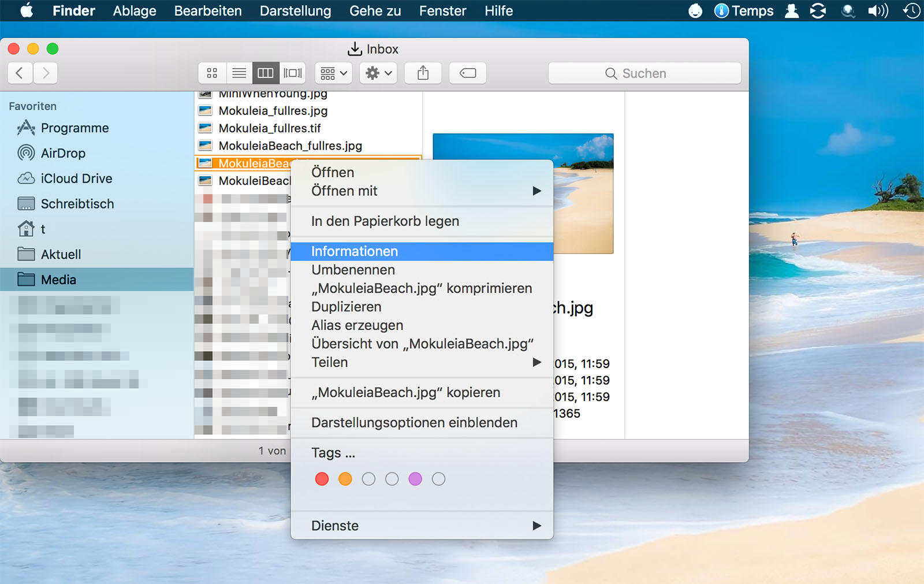Select the Cover Flow view button
This screenshot has width=924, height=584.
pos(293,73)
